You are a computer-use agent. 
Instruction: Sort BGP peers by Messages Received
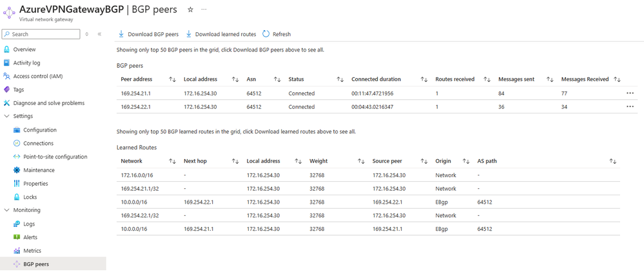pos(617,79)
